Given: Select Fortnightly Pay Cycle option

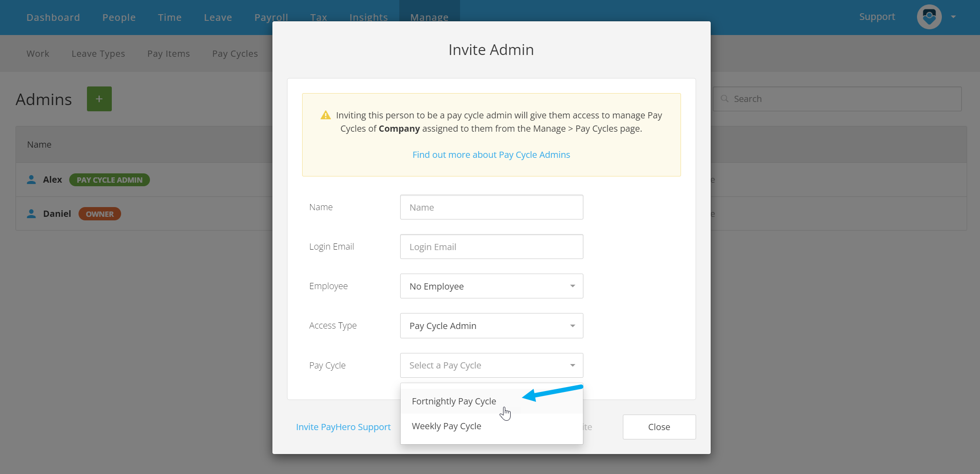Looking at the screenshot, I should point(492,401).
